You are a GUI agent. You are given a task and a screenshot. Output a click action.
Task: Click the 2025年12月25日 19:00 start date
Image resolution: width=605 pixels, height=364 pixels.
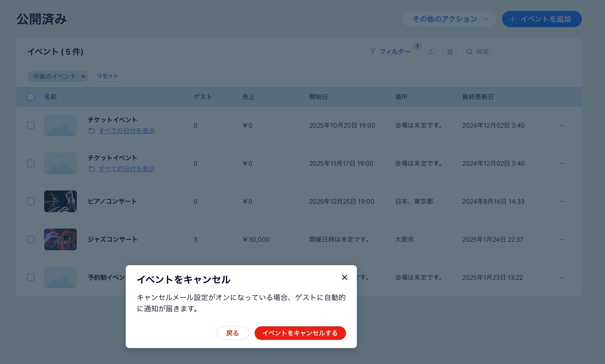pos(342,201)
